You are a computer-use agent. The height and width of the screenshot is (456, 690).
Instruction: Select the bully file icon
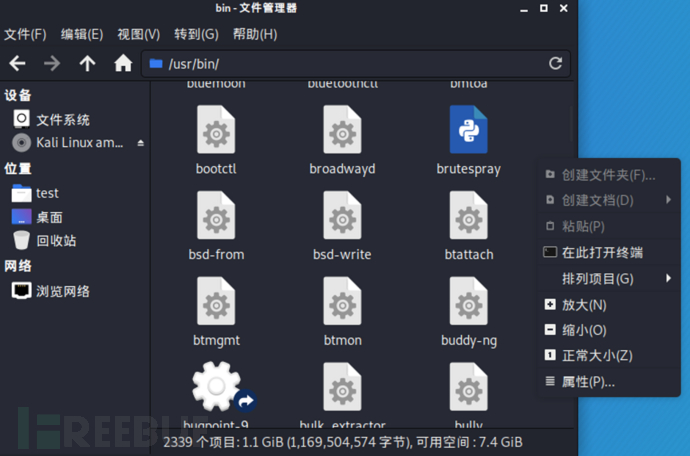click(469, 387)
